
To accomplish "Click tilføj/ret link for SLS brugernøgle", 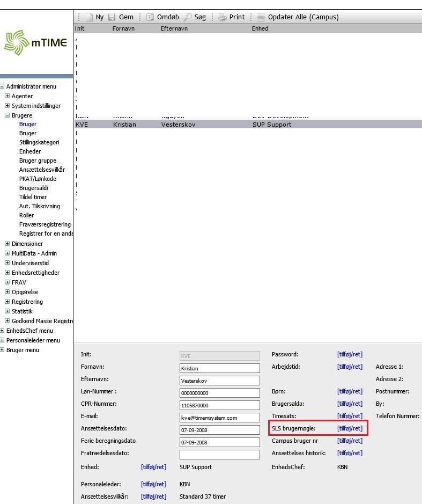I will click(350, 428).
